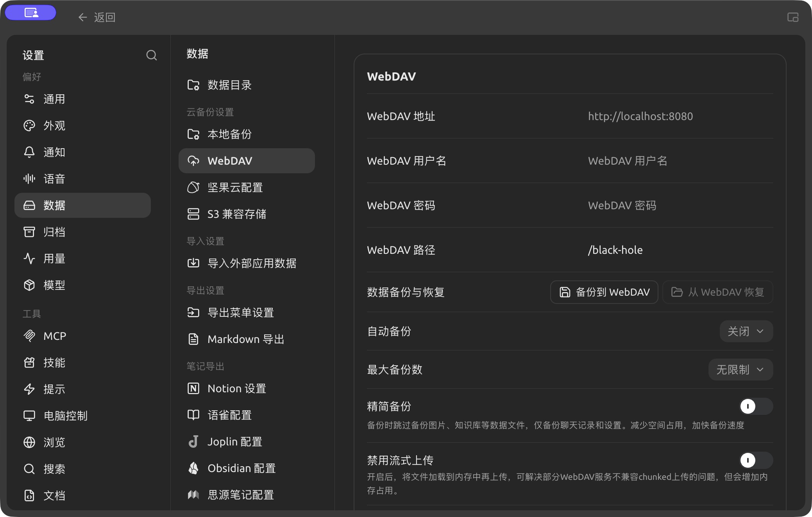Open the 最大备份数 dropdown showing 无限制

tap(740, 370)
